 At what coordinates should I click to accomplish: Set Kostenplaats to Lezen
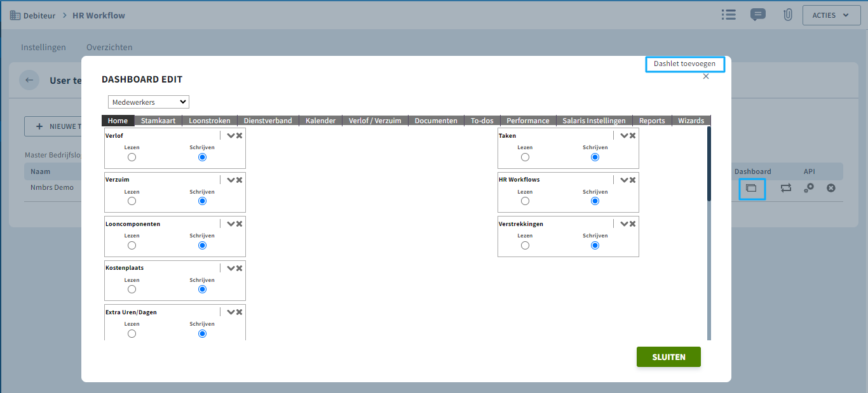(132, 289)
